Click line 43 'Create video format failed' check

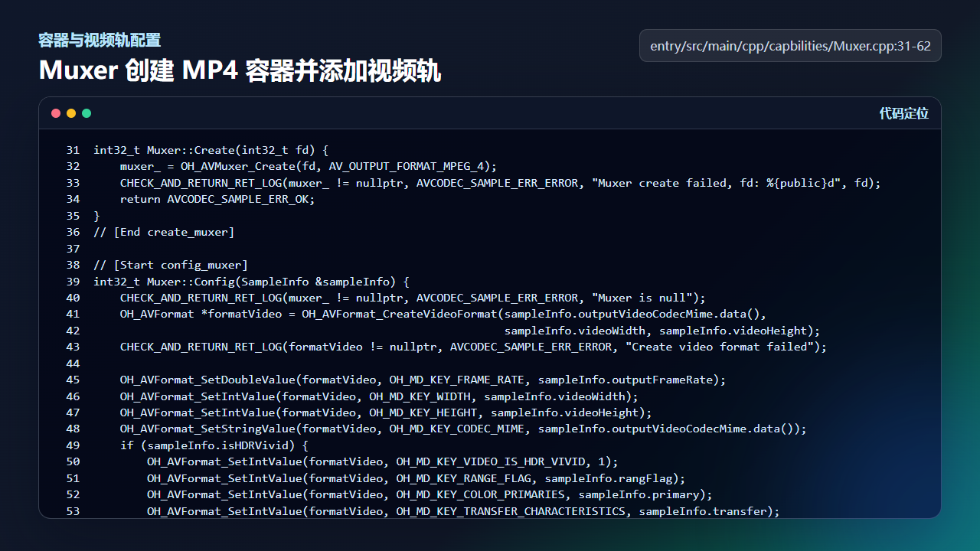point(474,347)
